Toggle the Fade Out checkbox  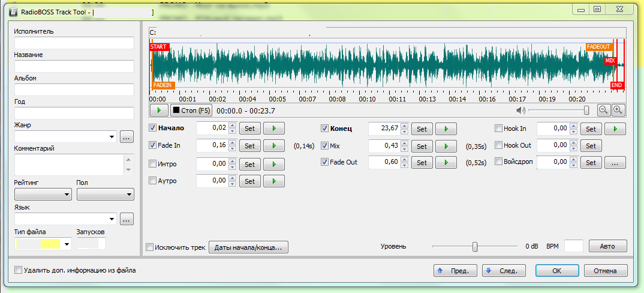pos(324,162)
